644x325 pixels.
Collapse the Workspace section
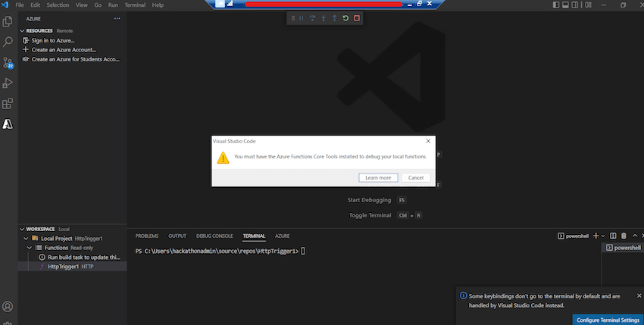point(22,229)
